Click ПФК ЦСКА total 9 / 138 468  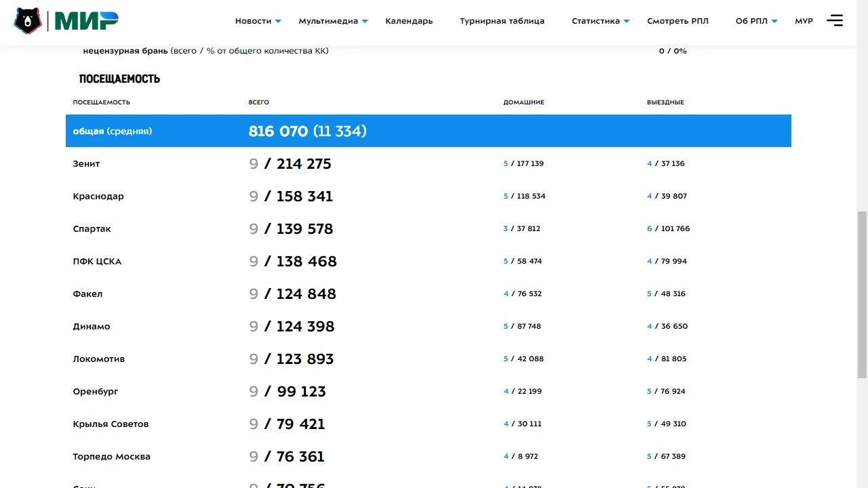(293, 261)
